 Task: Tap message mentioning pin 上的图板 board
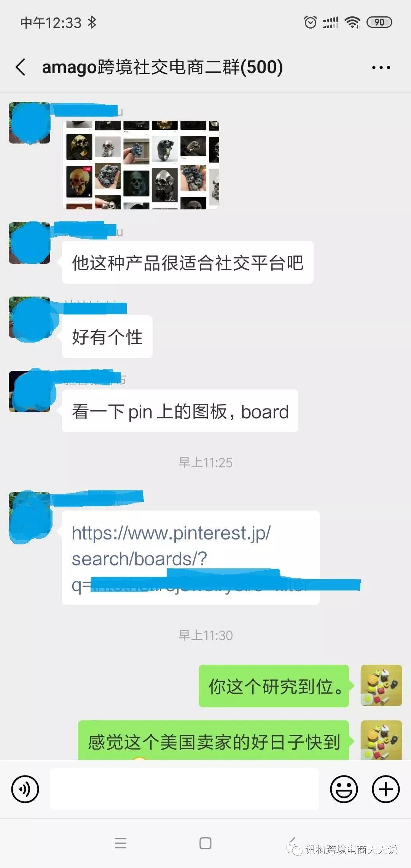(x=180, y=411)
